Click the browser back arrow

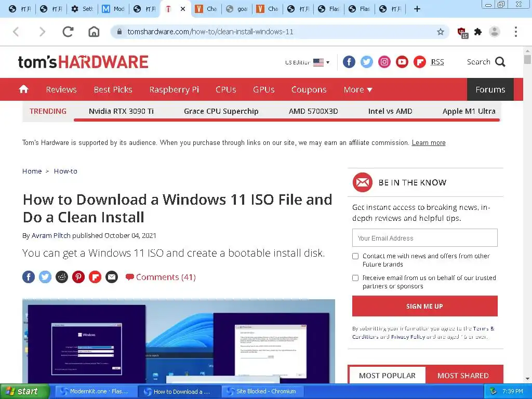(x=16, y=32)
